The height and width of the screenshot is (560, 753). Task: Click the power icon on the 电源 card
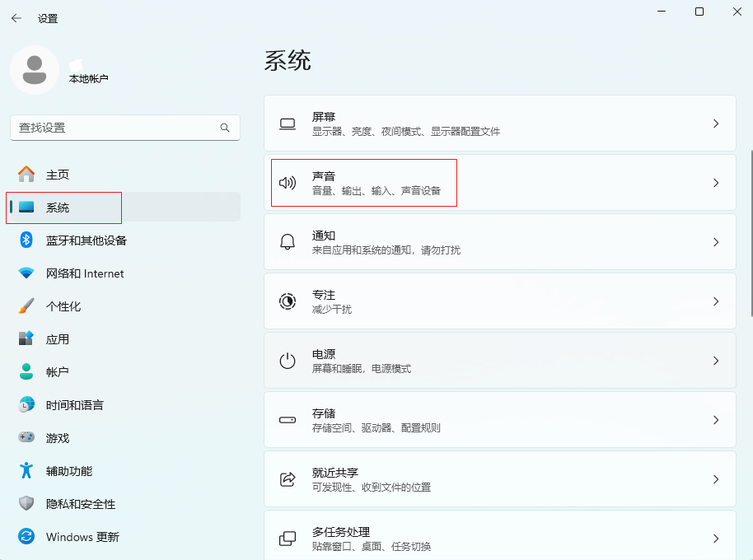click(288, 361)
